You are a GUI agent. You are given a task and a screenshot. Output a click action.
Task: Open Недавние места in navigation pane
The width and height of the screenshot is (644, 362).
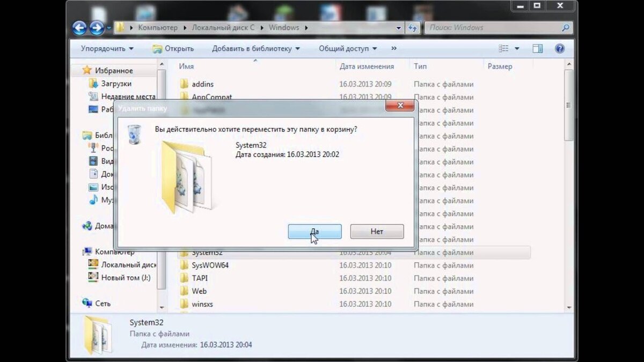click(x=128, y=97)
